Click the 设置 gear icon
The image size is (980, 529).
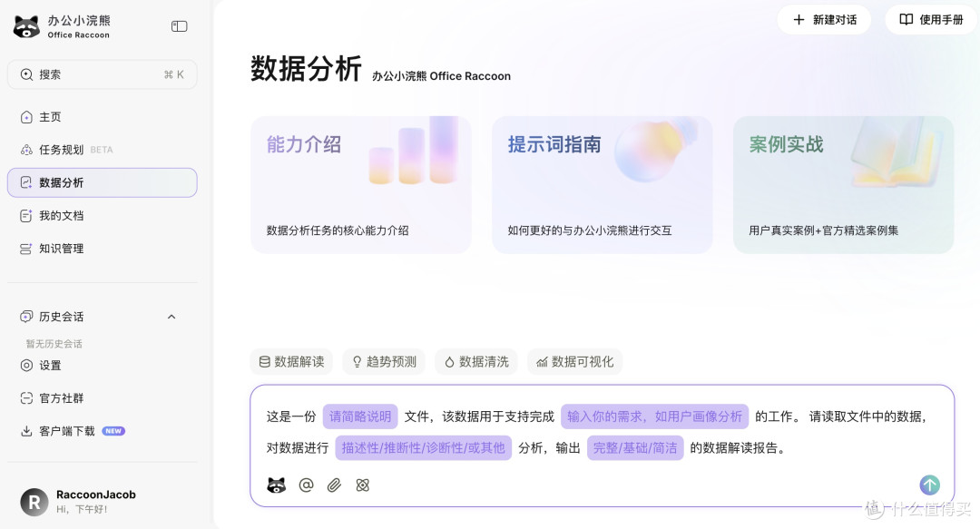26,365
